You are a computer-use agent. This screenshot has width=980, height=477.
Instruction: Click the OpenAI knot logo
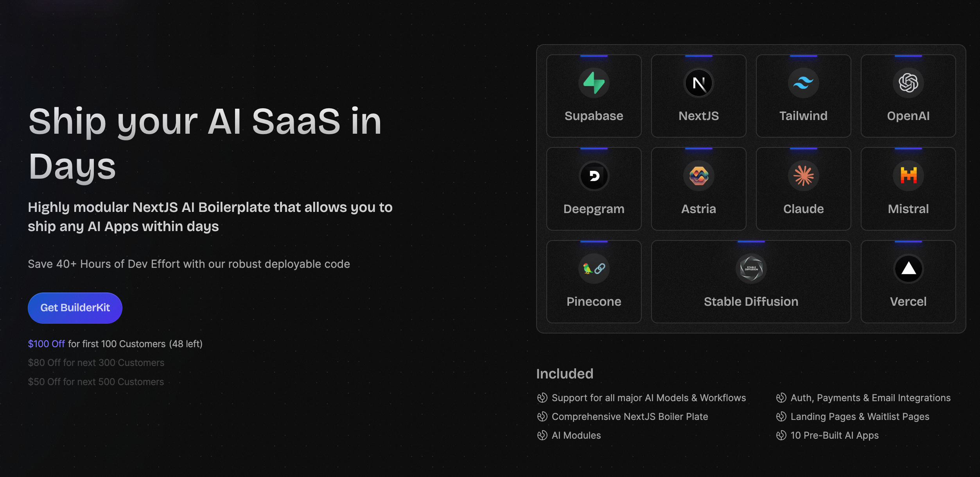click(x=908, y=83)
